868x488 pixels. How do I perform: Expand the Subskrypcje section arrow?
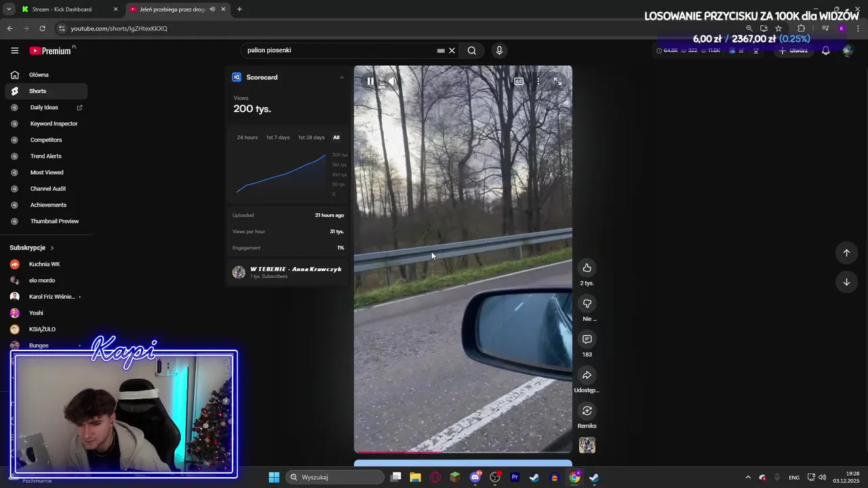(52, 248)
